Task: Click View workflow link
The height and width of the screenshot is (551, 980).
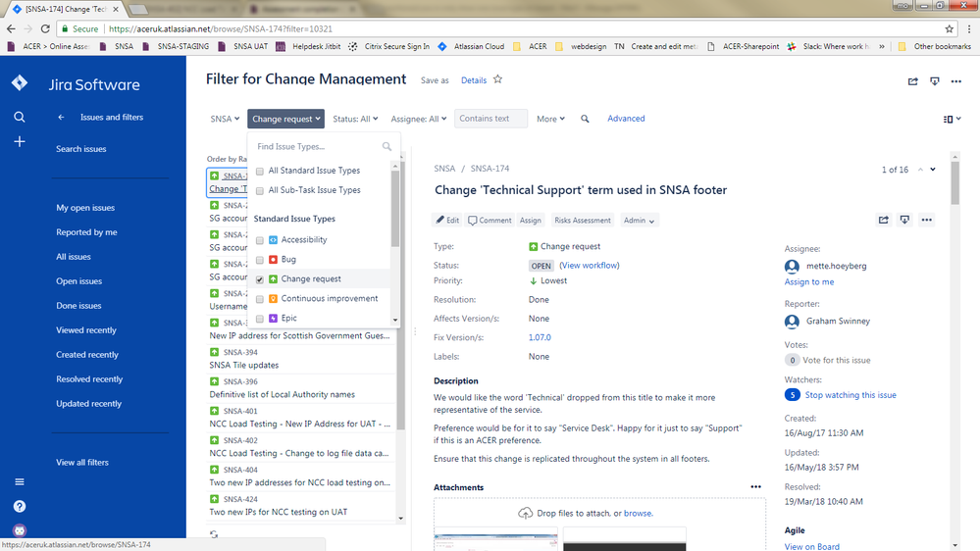Action: pos(590,265)
